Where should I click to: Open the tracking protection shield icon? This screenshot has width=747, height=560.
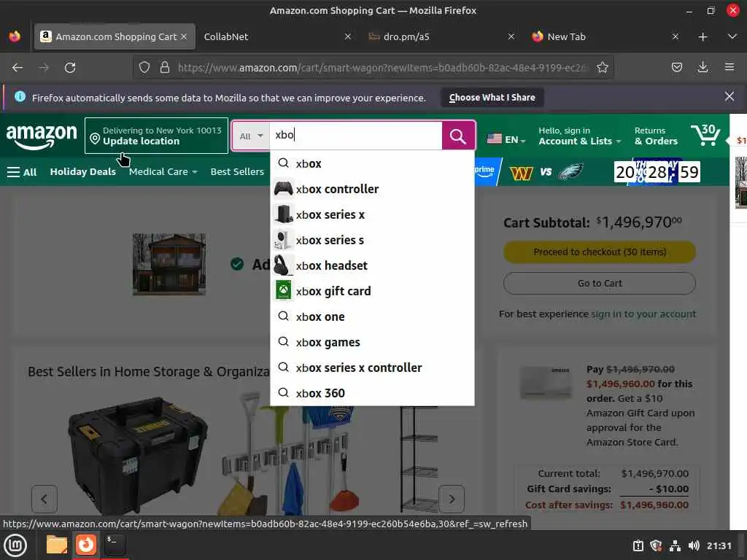pyautogui.click(x=144, y=68)
